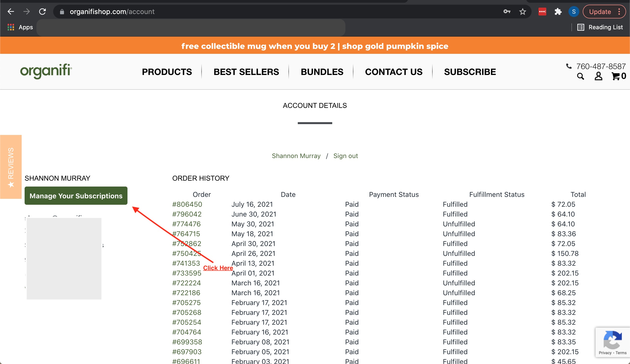Open the extensions puzzle icon
This screenshot has height=364, width=630.
(558, 12)
